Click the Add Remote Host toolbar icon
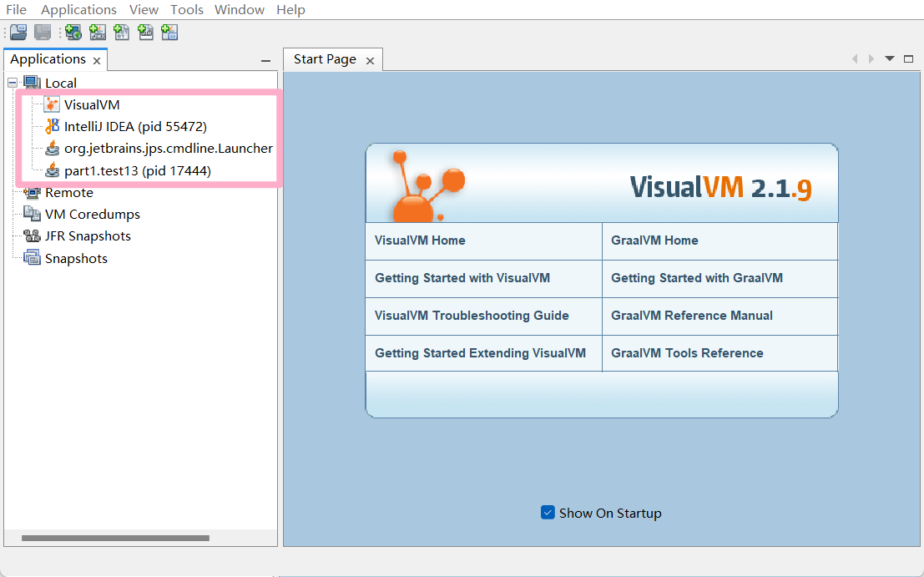Image resolution: width=924 pixels, height=577 pixels. (x=73, y=33)
